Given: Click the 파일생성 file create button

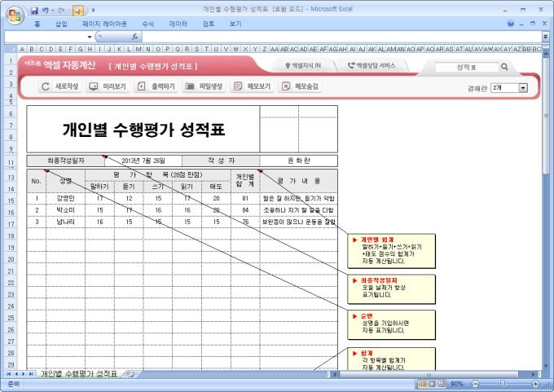Looking at the screenshot, I should pyautogui.click(x=204, y=86).
